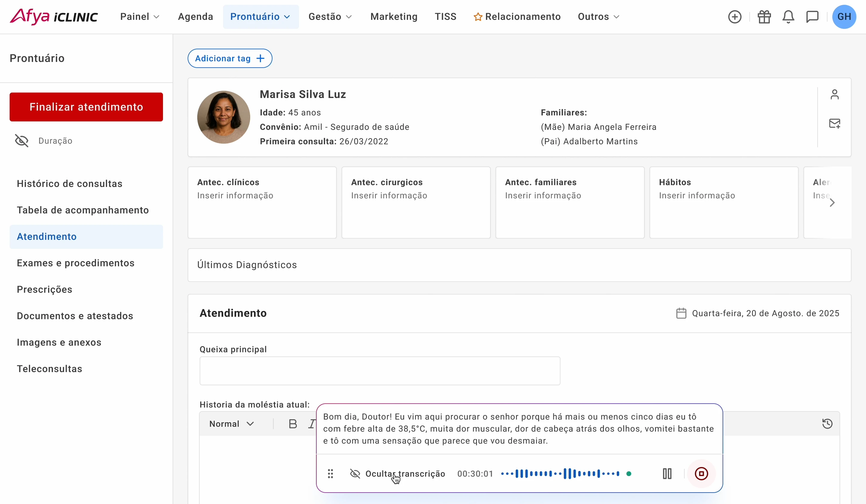Go to the Agenda menu item
866x504 pixels.
(x=195, y=17)
